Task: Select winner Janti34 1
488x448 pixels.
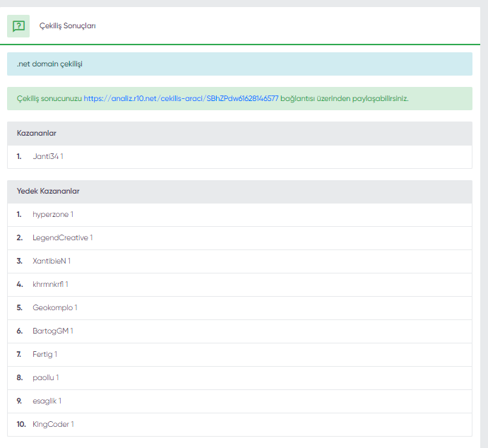Action: click(x=239, y=157)
